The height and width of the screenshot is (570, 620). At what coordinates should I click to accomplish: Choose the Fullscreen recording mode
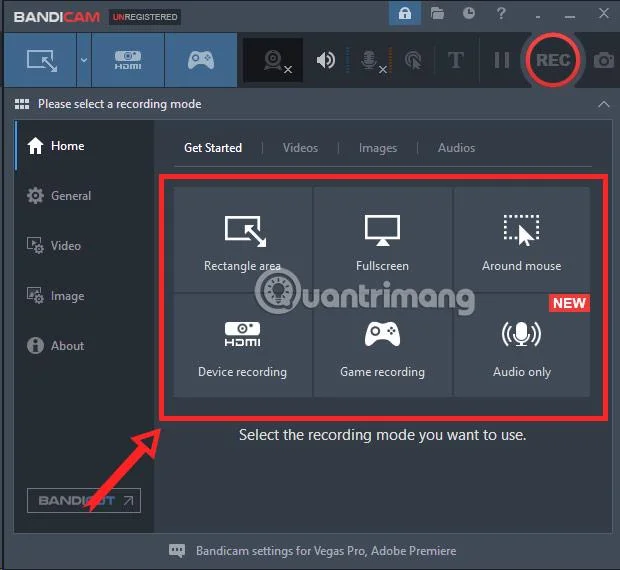tap(382, 240)
